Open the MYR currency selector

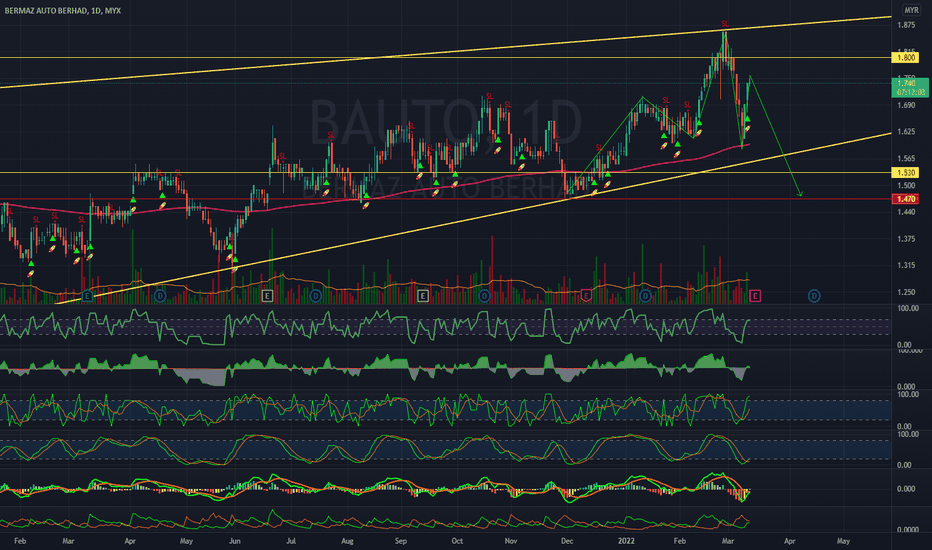point(911,10)
